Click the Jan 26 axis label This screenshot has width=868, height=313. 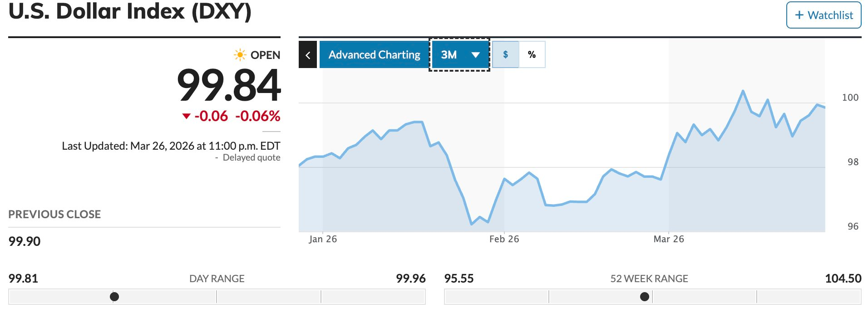pos(323,239)
